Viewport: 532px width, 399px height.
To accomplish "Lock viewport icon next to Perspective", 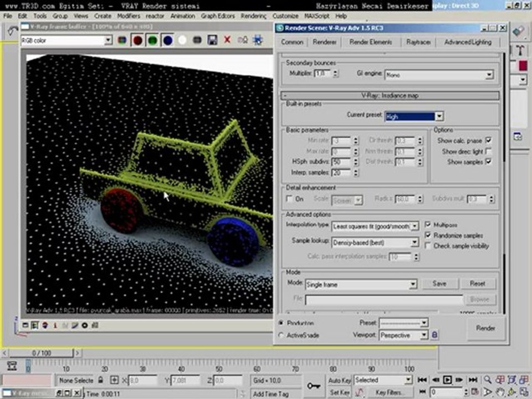I will pyautogui.click(x=434, y=335).
